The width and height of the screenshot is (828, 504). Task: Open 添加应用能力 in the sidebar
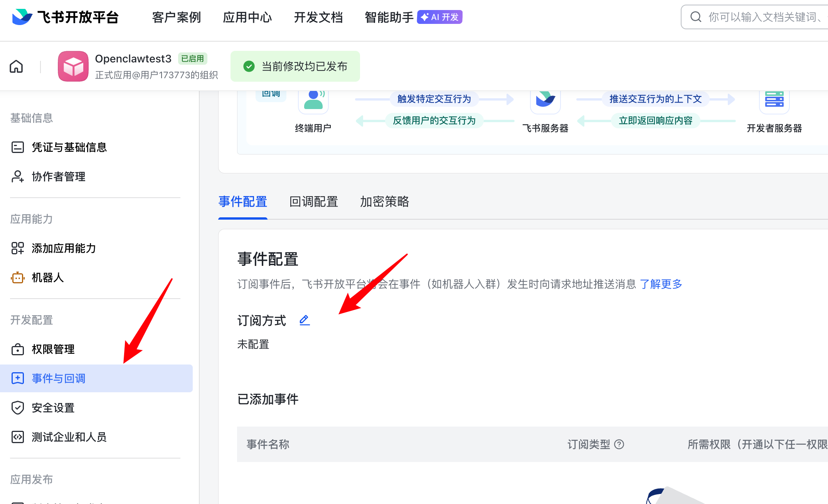tap(64, 248)
